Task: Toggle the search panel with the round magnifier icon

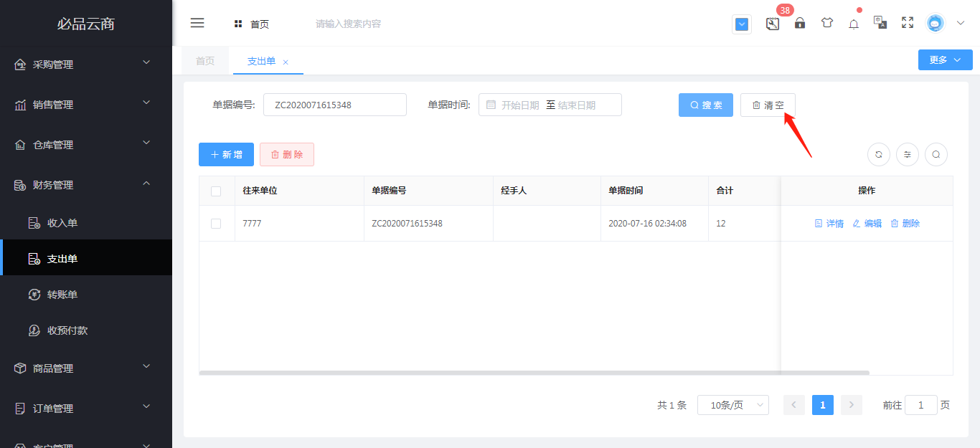Action: tap(936, 154)
